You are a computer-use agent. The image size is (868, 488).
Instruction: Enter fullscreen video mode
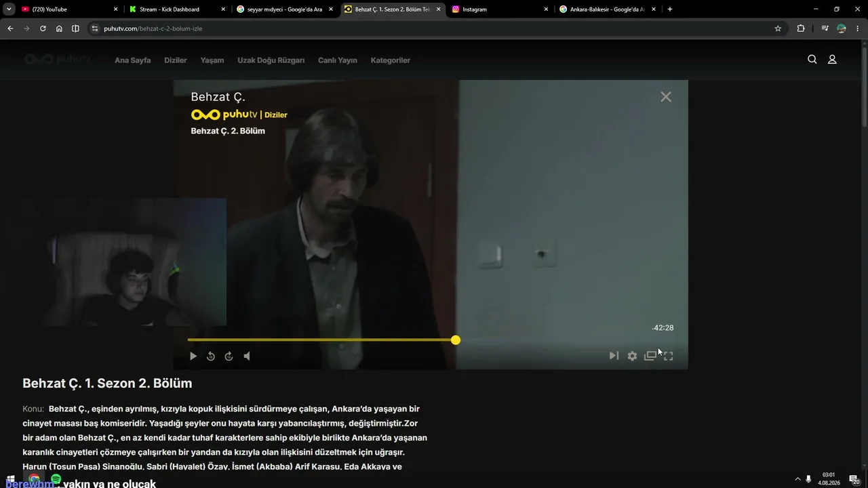pyautogui.click(x=668, y=356)
